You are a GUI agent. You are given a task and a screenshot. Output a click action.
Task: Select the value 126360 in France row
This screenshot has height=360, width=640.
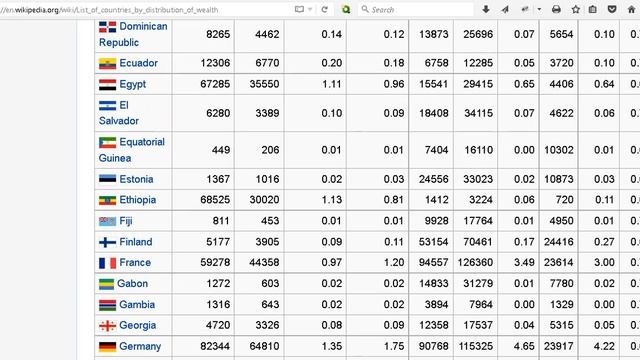coord(475,263)
